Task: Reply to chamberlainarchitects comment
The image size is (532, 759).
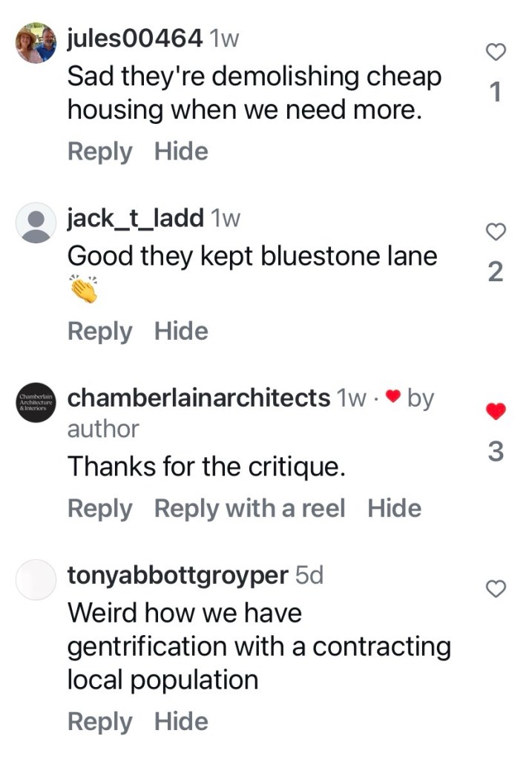Action: [x=99, y=509]
